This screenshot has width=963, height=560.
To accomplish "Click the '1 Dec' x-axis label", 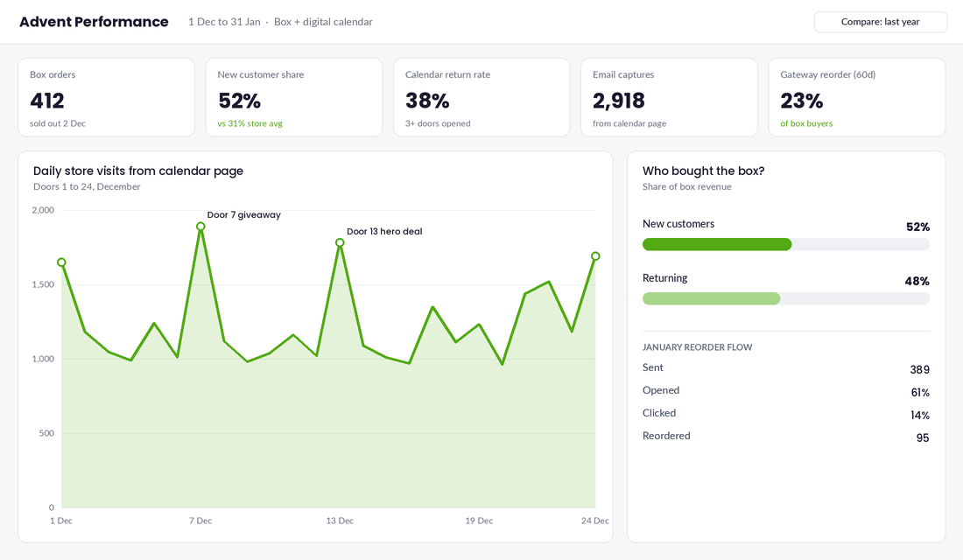I will click(61, 521).
